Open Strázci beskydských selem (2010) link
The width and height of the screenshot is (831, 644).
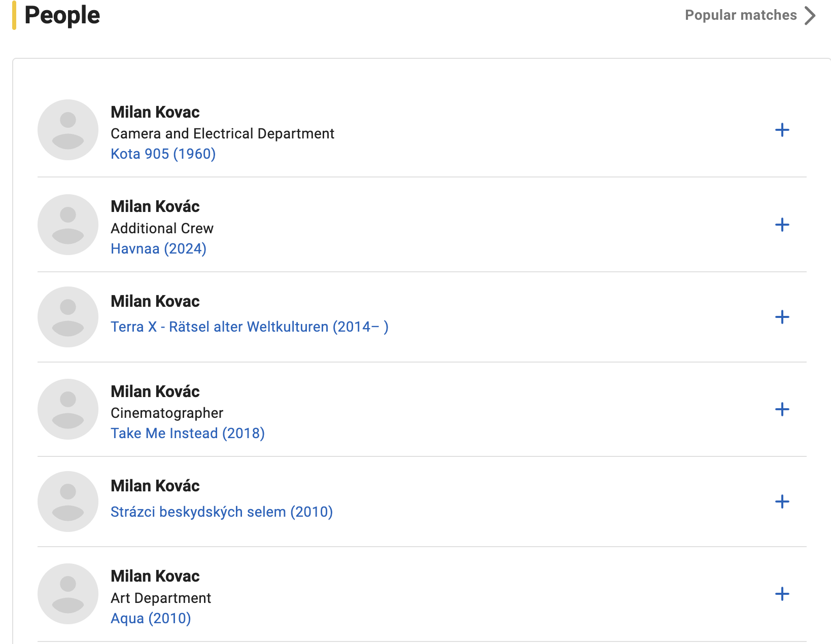click(221, 512)
